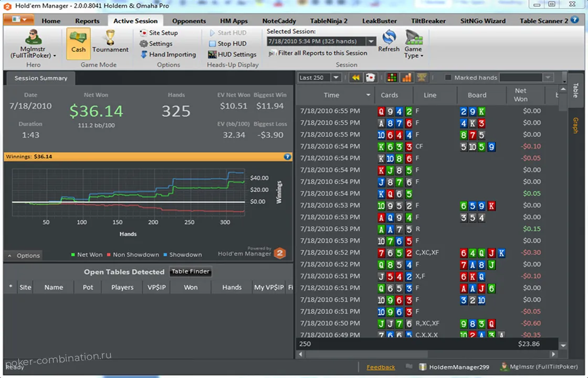Click the playing cards replayer icon
The height and width of the screenshot is (378, 588).
(x=370, y=77)
